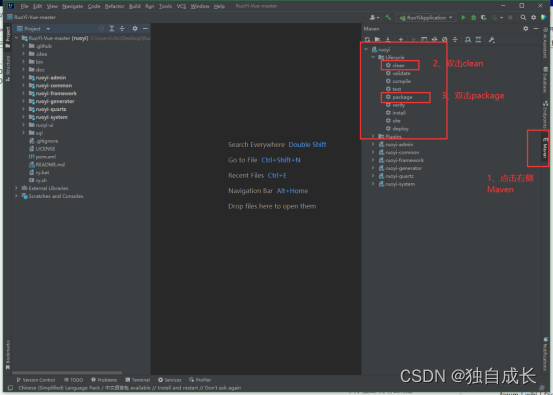
Task: Collapse the Lifecycle node in Maven
Action: (373, 57)
